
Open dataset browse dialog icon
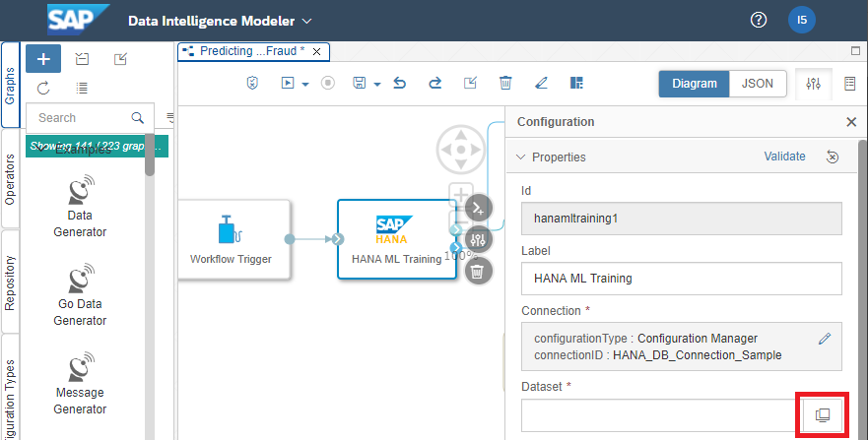point(823,416)
